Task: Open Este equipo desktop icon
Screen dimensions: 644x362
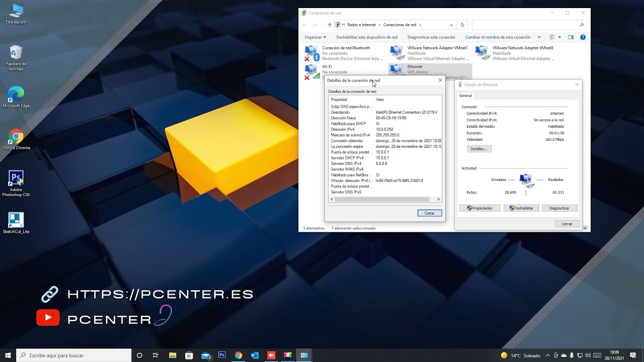Action: [16, 14]
